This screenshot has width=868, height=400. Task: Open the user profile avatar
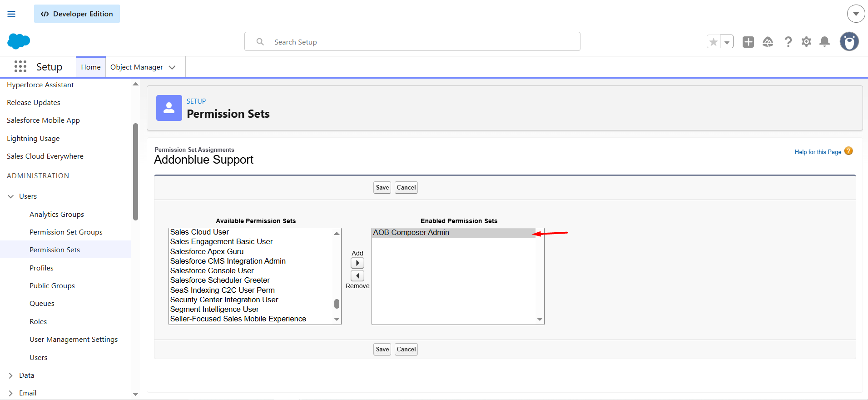coord(849,41)
